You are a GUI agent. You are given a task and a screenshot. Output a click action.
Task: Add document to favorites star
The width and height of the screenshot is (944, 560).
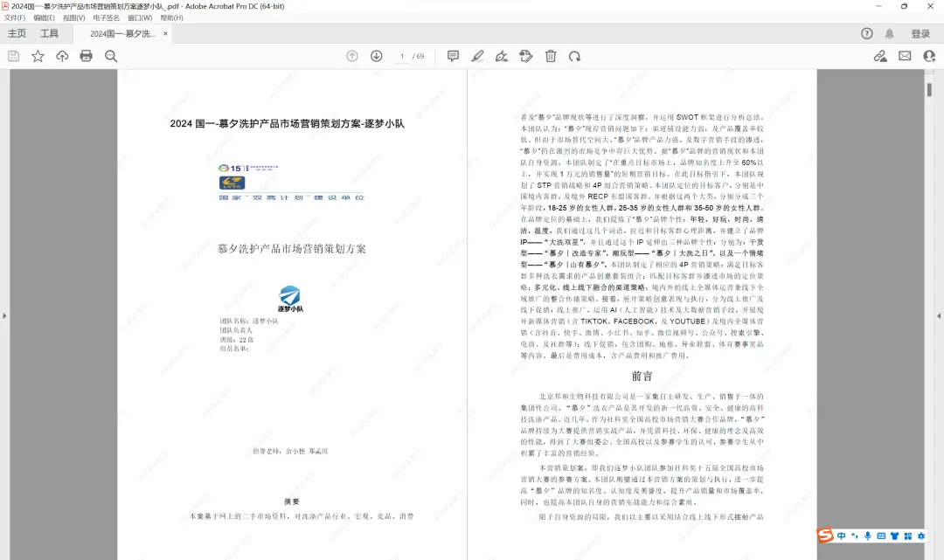pos(38,56)
